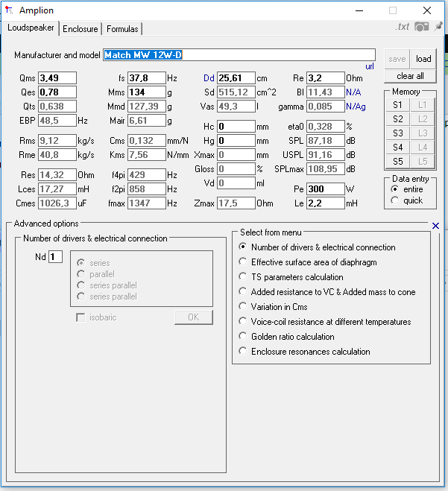Click memory load button L1
The height and width of the screenshot is (491, 448).
pyautogui.click(x=423, y=105)
